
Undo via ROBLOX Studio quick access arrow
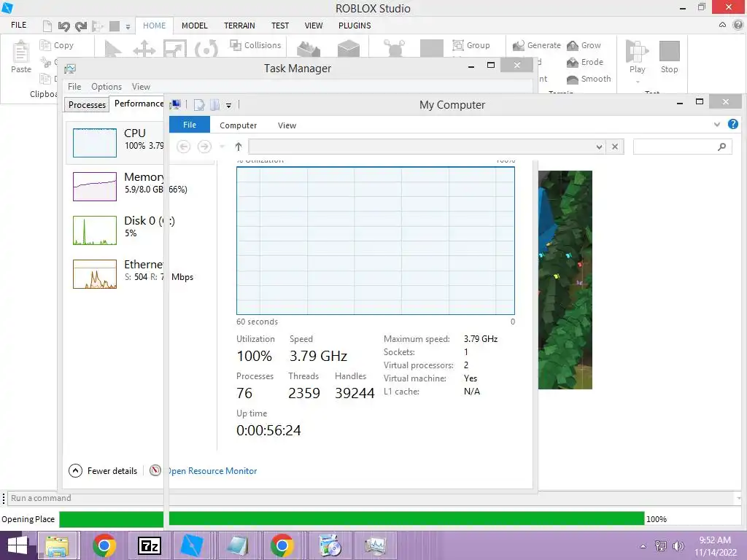64,26
